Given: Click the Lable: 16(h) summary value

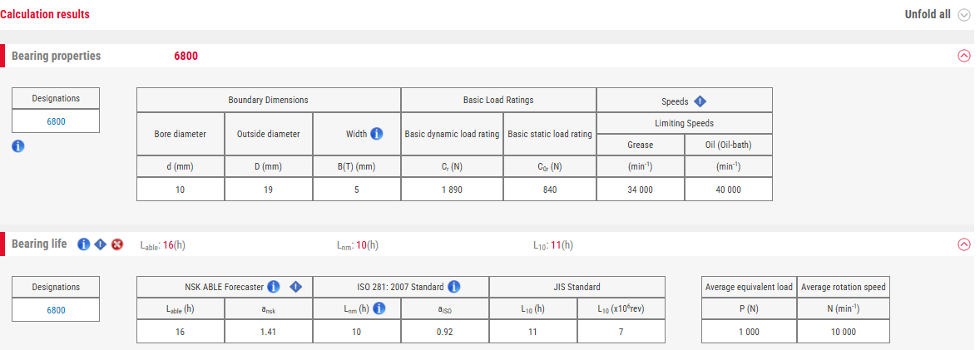Looking at the screenshot, I should [163, 245].
